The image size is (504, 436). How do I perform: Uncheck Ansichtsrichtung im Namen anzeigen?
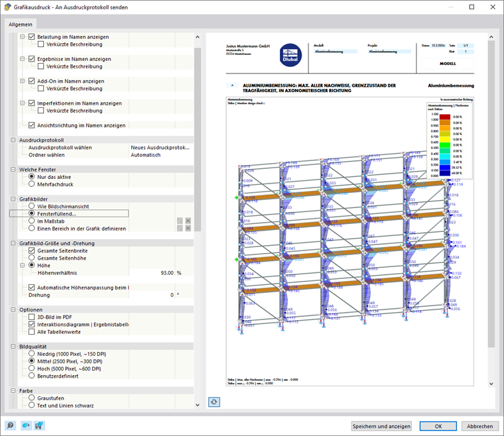coord(32,125)
